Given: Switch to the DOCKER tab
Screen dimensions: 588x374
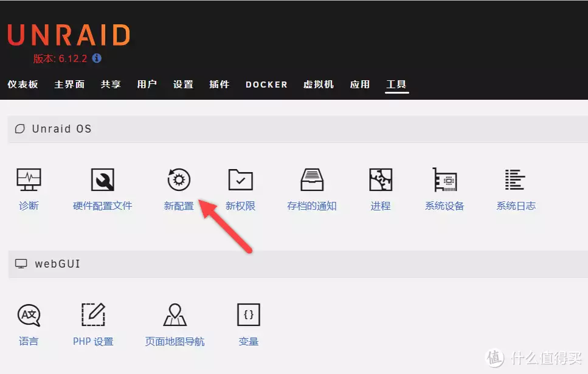Looking at the screenshot, I should pos(266,85).
